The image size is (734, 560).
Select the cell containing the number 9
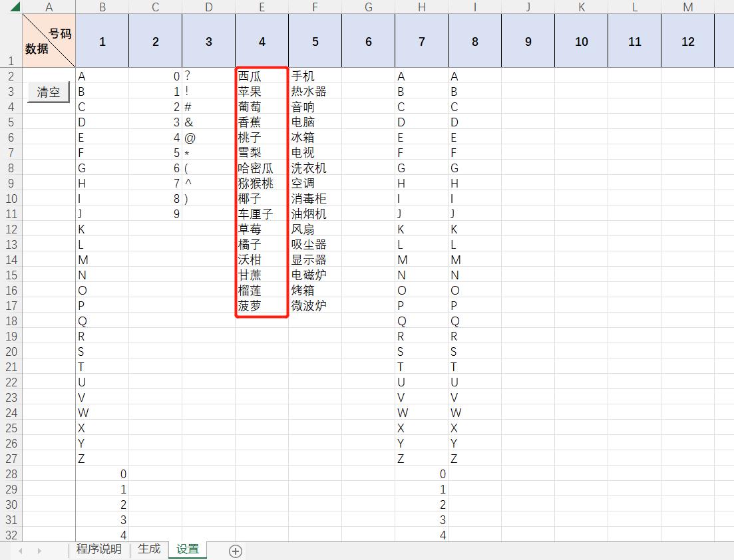coord(155,213)
